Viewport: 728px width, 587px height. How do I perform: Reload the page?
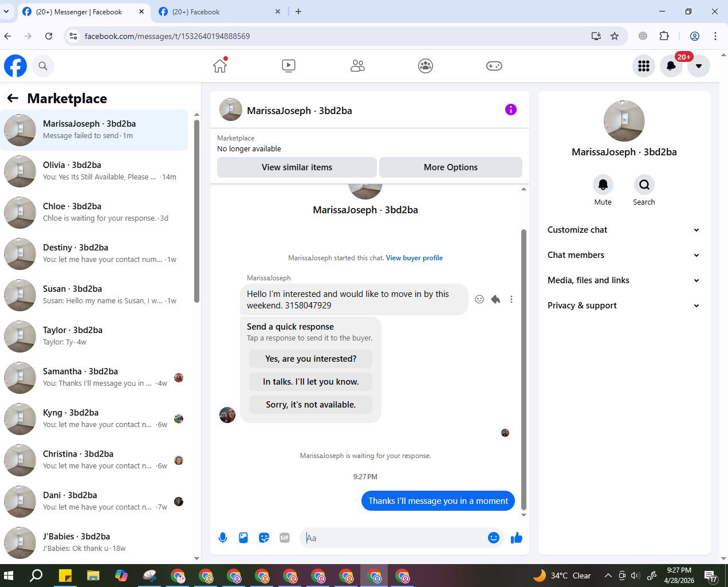(x=49, y=36)
